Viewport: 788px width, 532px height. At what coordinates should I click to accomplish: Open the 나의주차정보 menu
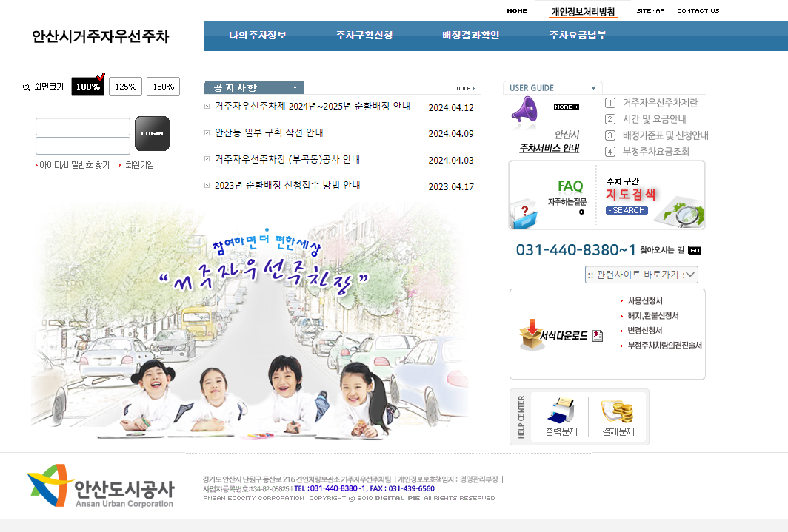coord(258,35)
